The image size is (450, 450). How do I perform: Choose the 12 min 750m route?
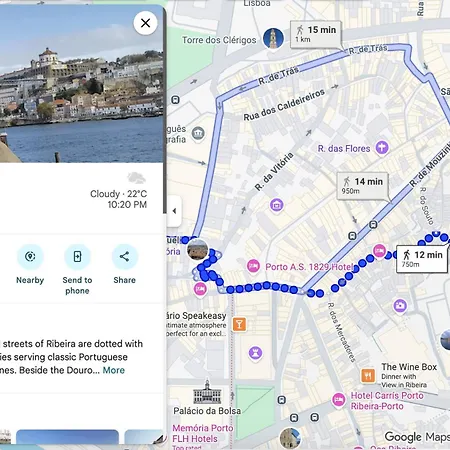(422, 259)
